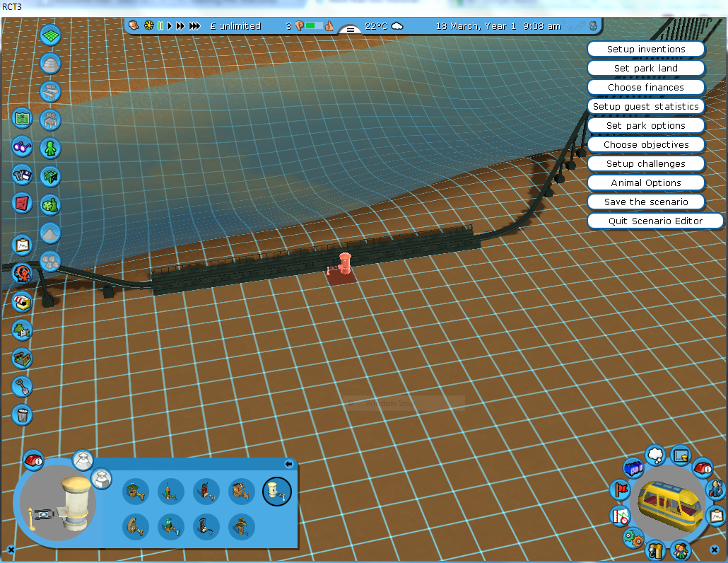Toggle the green grid terrain view

point(50,35)
